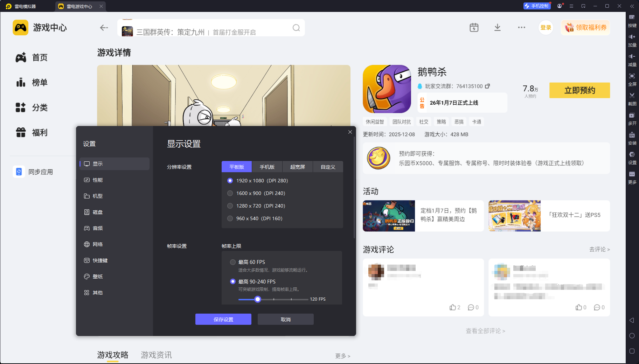639x364 pixels.
Task: Click the Android recents square button
Action: tap(632, 351)
